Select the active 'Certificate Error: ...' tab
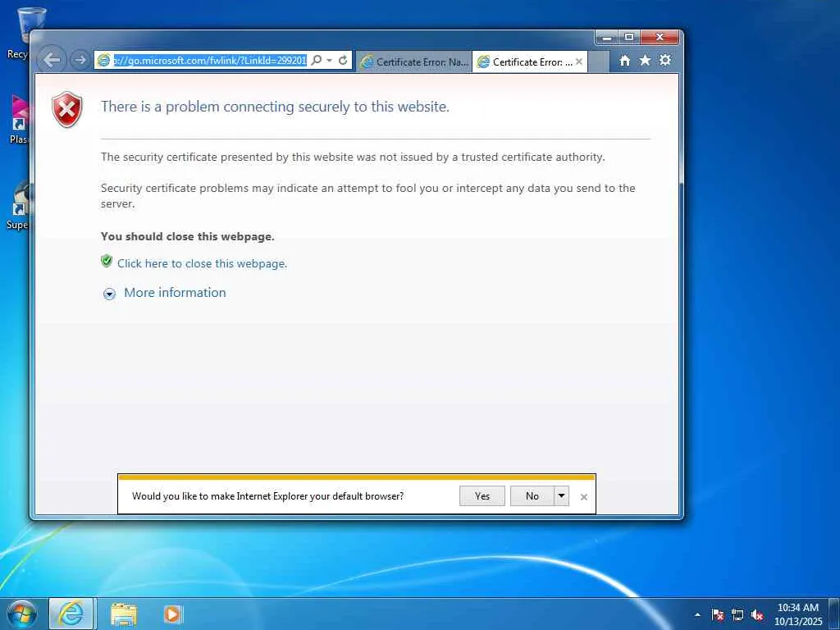Viewport: 840px width, 630px height. click(526, 62)
